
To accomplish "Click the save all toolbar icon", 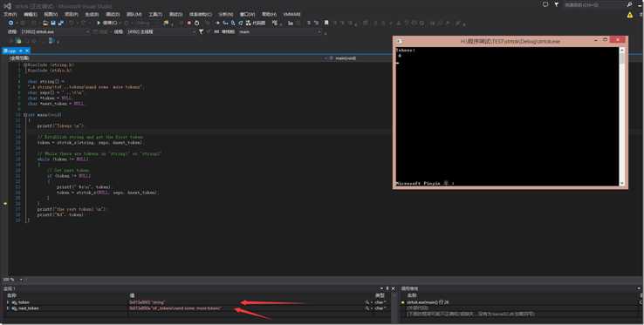I will coord(61,23).
